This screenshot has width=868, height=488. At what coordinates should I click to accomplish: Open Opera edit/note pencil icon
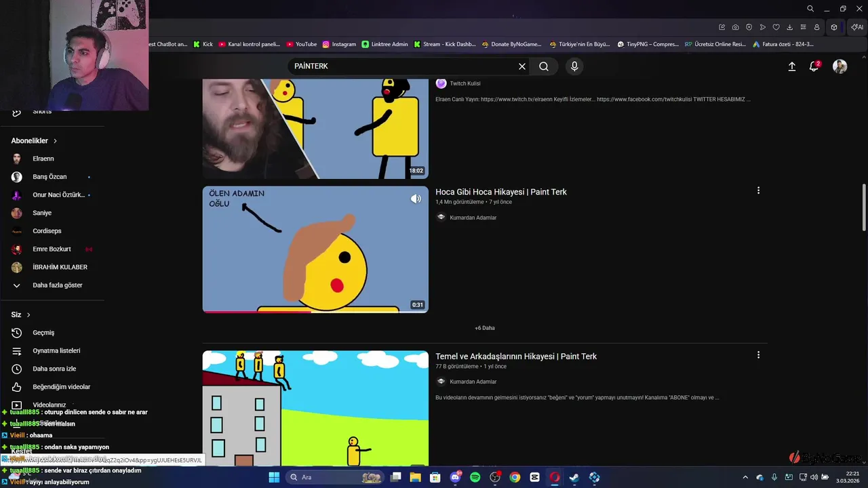click(722, 27)
